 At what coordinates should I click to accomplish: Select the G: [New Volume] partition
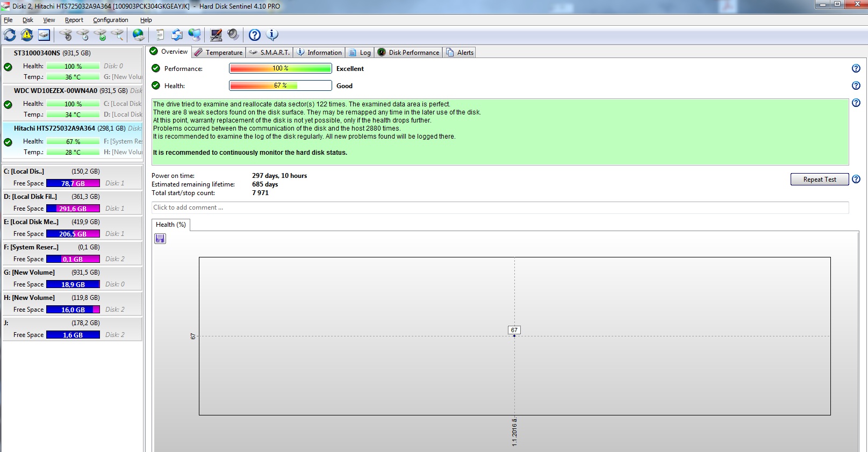pyautogui.click(x=73, y=278)
